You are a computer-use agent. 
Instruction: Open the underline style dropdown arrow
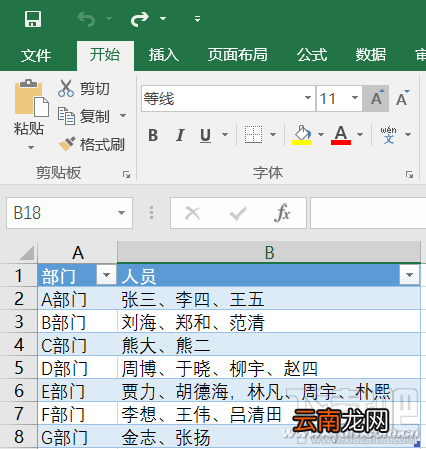[225, 135]
